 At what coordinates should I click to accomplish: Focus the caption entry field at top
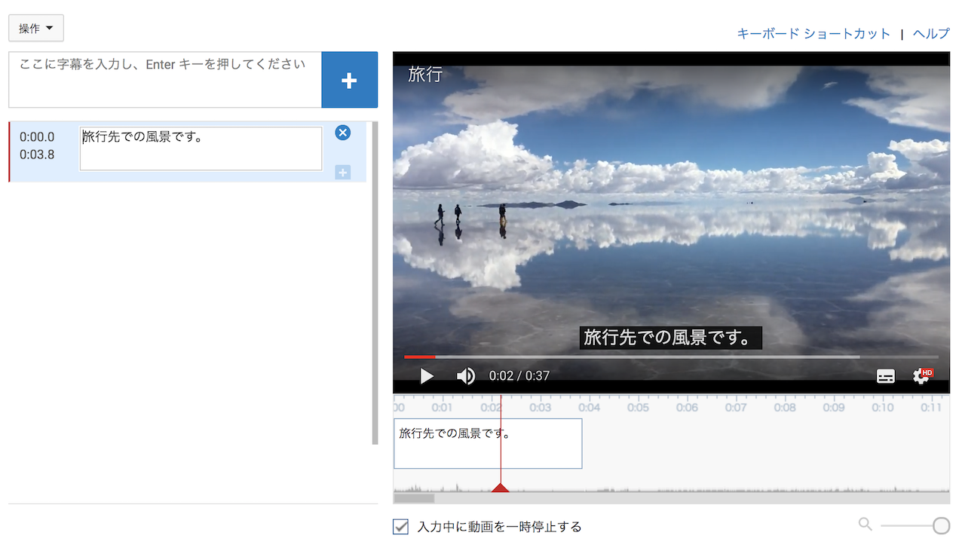pos(165,80)
